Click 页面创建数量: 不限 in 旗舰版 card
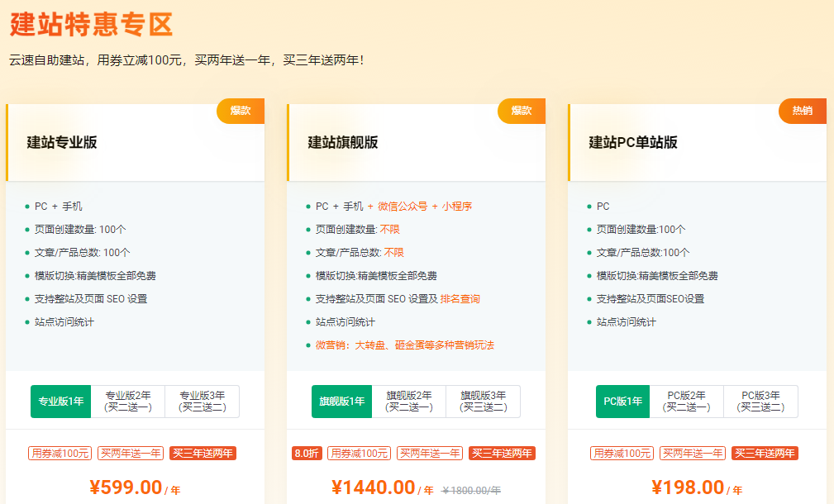 pyautogui.click(x=357, y=230)
